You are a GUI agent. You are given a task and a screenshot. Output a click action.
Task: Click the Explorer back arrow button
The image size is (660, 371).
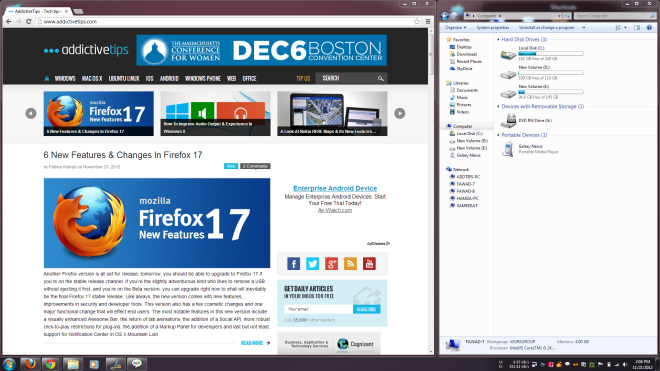click(x=444, y=16)
